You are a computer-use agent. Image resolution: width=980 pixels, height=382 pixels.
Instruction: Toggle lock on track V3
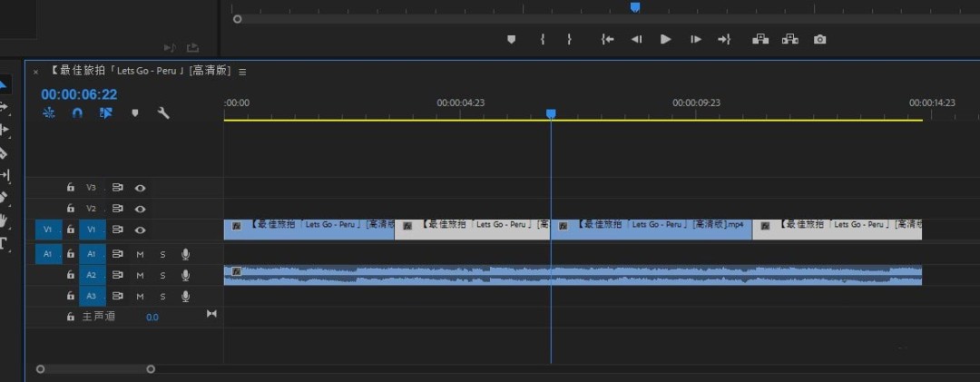click(71, 188)
